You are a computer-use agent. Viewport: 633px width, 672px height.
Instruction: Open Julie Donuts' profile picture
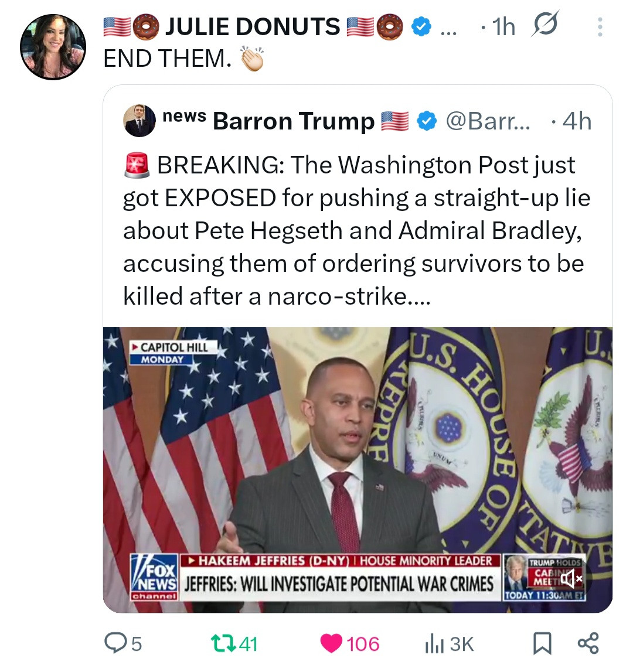click(x=53, y=47)
